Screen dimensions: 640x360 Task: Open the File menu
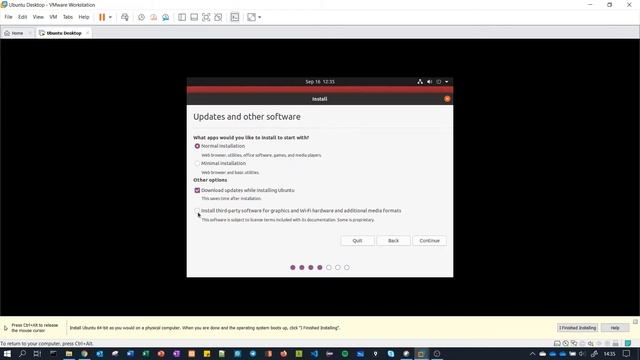(x=9, y=17)
